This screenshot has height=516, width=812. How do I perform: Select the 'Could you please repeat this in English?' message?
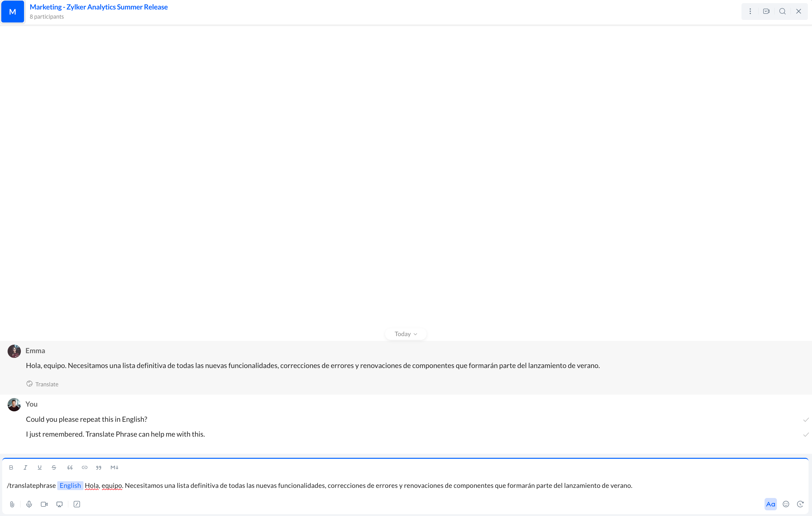(x=87, y=419)
